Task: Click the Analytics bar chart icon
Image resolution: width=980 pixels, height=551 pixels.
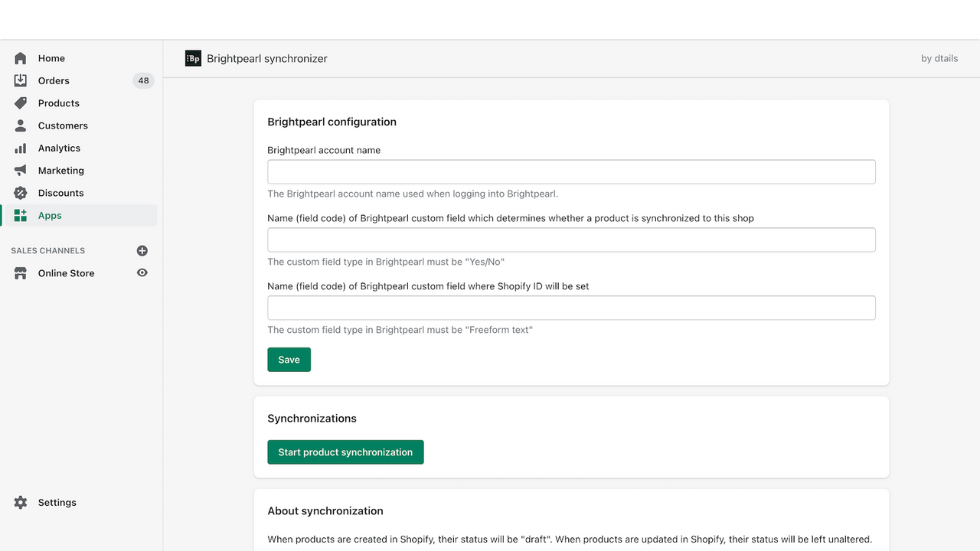Action: 21,148
